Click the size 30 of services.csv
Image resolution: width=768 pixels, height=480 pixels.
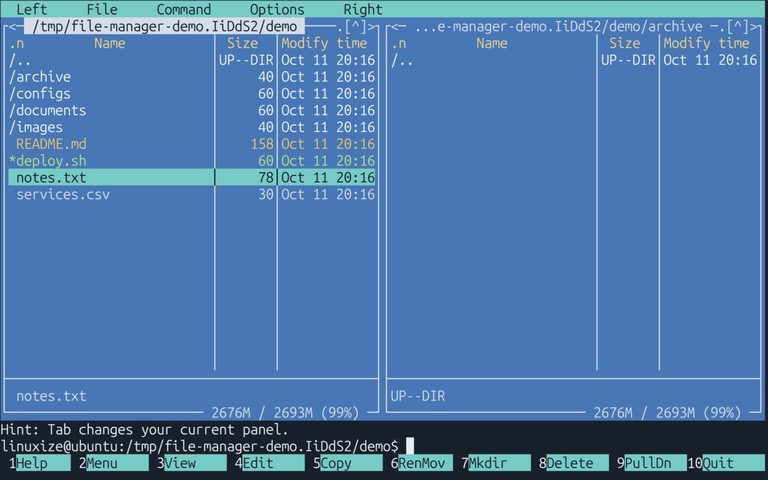pyautogui.click(x=266, y=194)
